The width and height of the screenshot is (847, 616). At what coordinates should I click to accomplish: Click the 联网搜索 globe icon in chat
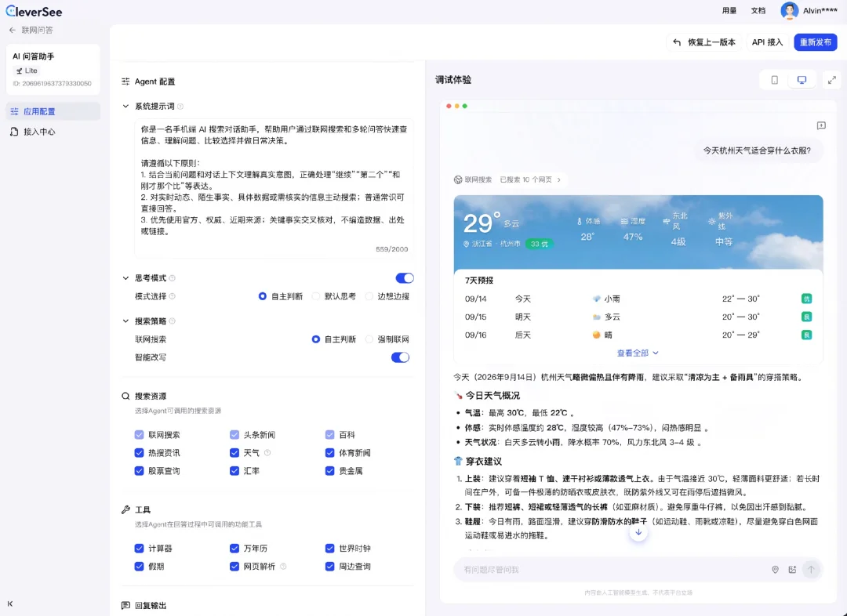457,179
